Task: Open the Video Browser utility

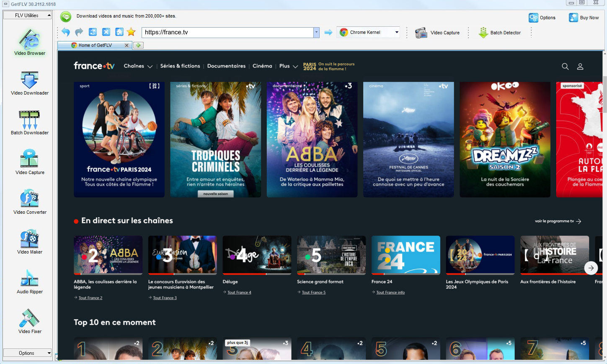Action: point(29,42)
